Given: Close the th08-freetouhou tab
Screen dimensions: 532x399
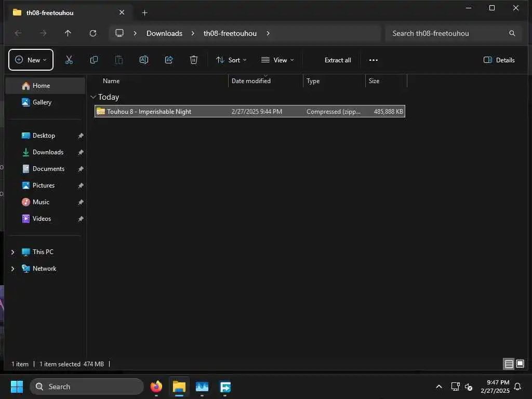Looking at the screenshot, I should (122, 12).
